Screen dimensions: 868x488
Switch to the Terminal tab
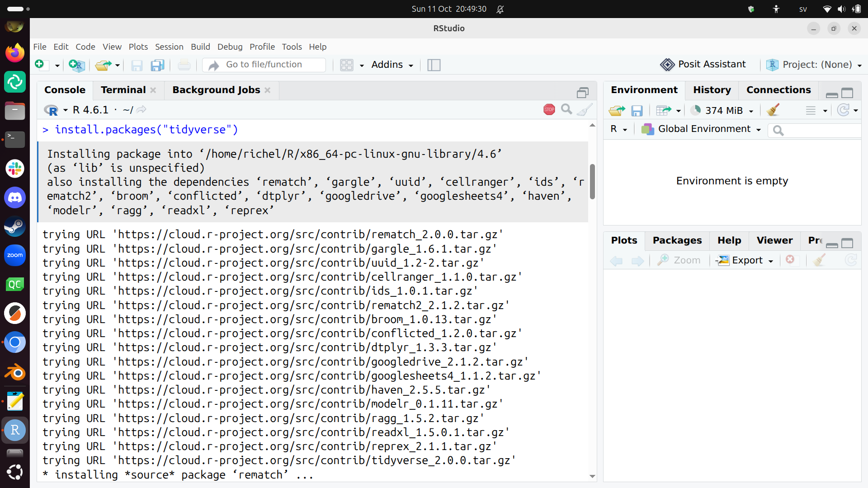(x=123, y=90)
